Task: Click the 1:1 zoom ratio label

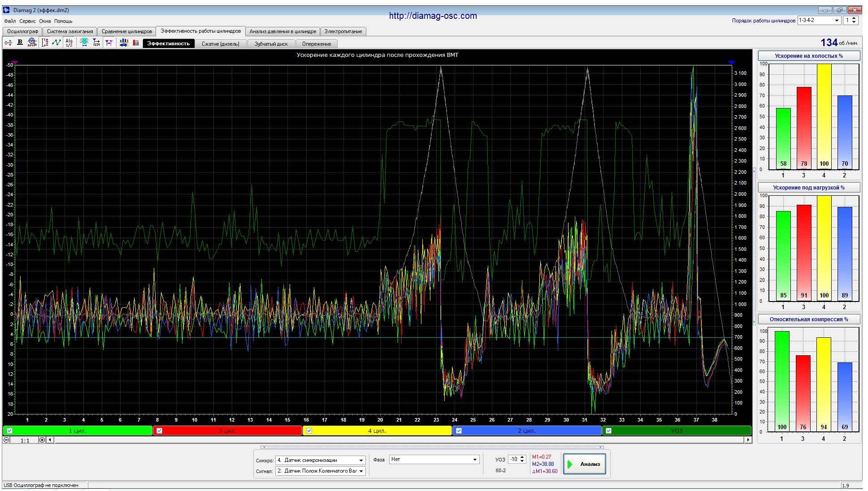Action: pos(25,440)
